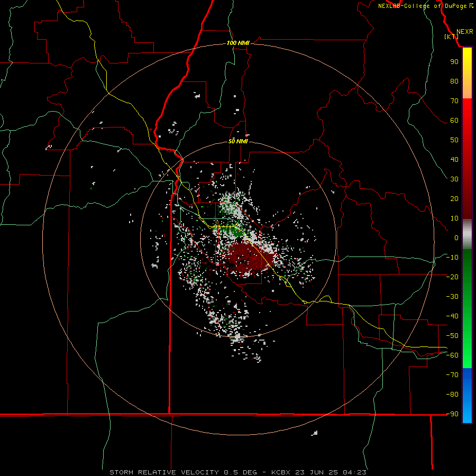The height and width of the screenshot is (476, 476).
Task: Click the -50 value on the velocity scale
Action: (x=452, y=336)
